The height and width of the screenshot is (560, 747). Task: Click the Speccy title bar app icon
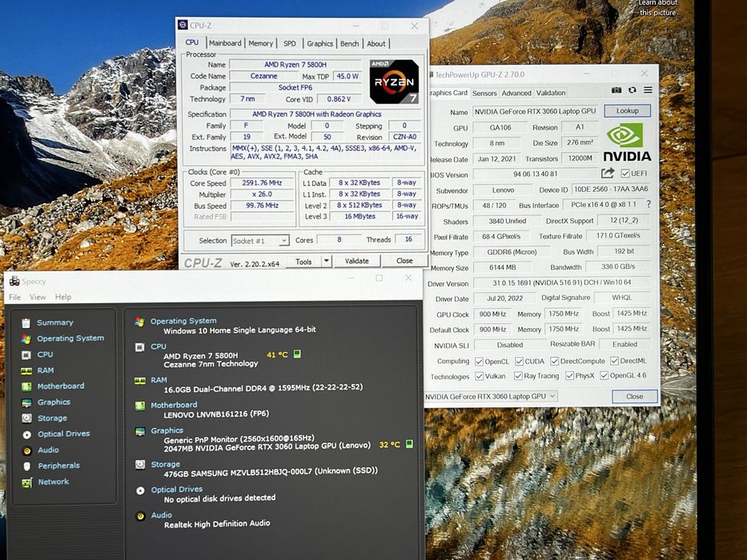(14, 282)
